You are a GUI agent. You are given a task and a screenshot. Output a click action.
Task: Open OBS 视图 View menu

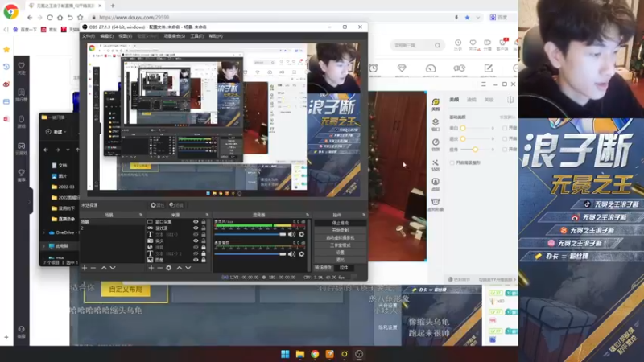coord(126,36)
